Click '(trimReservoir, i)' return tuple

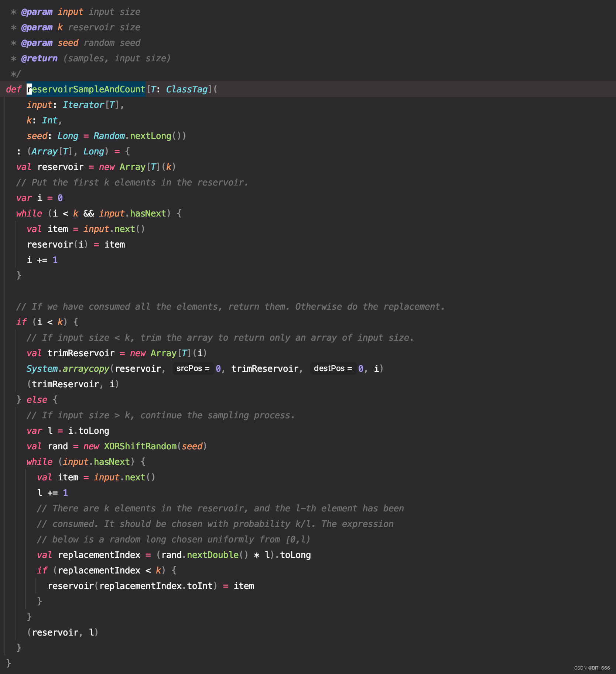pos(73,384)
